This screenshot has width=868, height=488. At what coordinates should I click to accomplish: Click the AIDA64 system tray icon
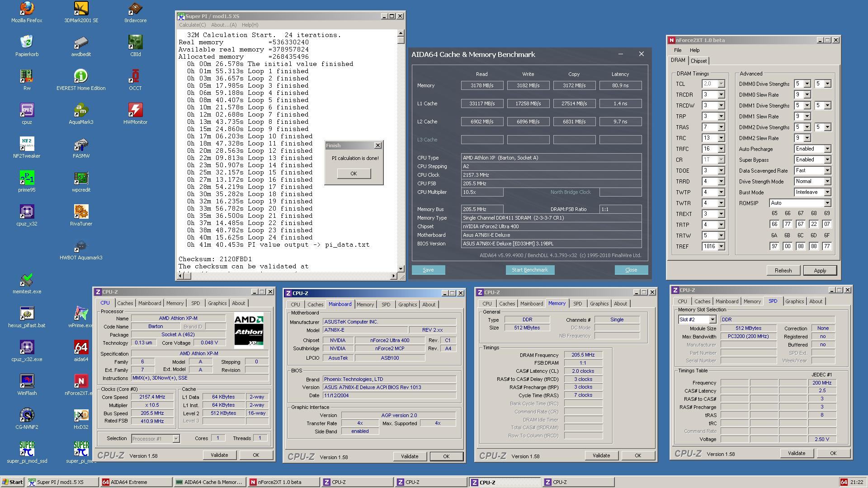844,482
